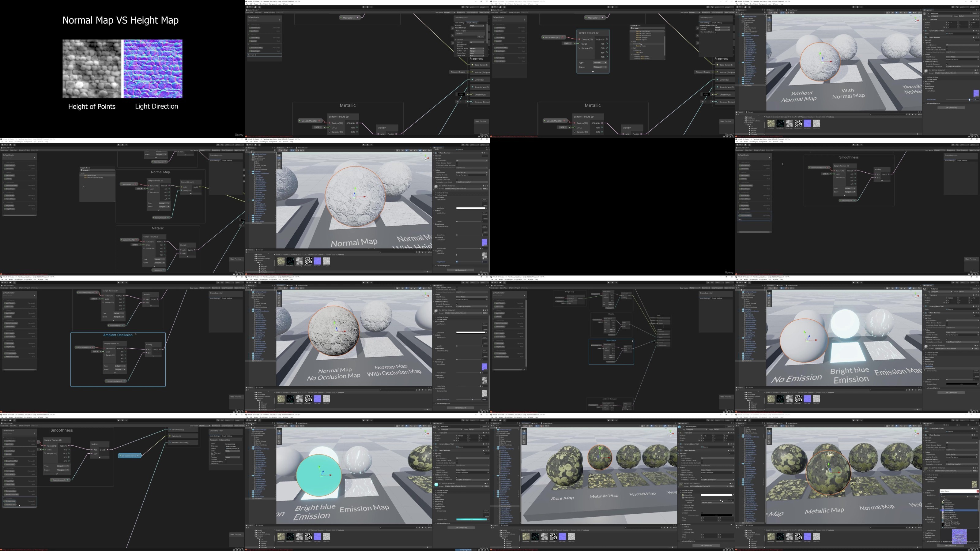Viewport: 980px width, 551px height.
Task: Click Project plus button in 'Base Map' coins frame
Action: [x=492, y=528]
